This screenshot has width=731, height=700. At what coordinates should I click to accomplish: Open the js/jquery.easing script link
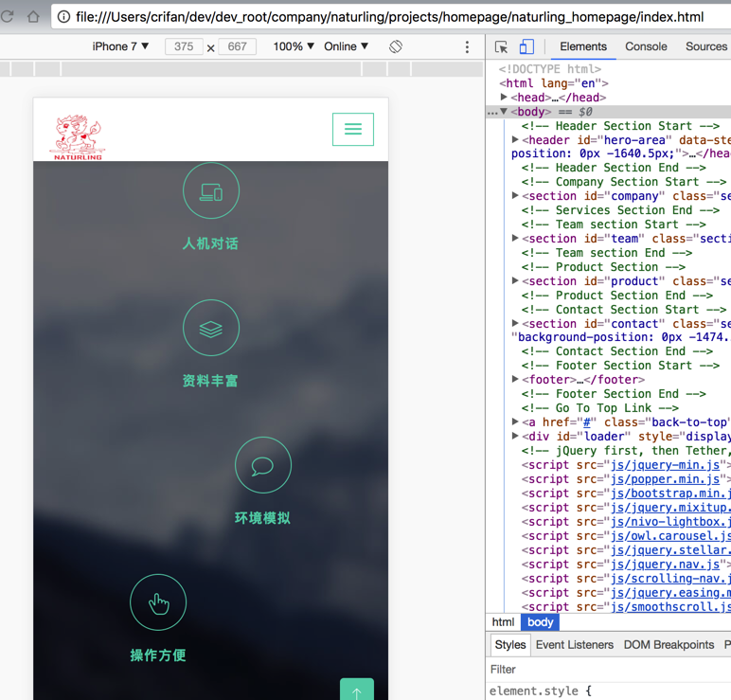670,593
